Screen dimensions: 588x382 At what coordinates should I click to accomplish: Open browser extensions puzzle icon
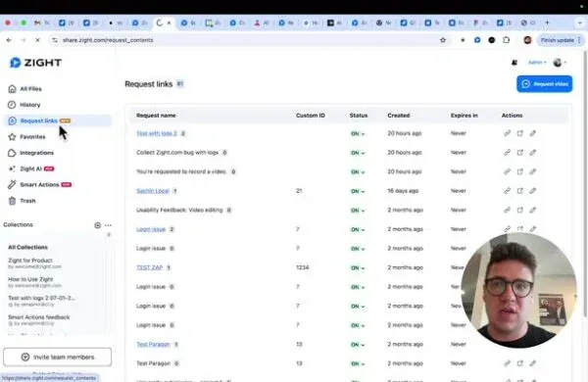pyautogui.click(x=507, y=40)
